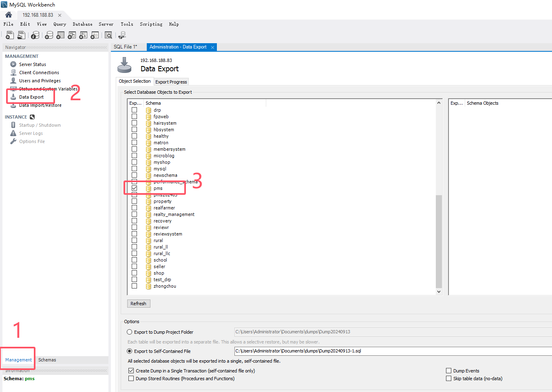Select Data Export in Navigator

[x=31, y=97]
